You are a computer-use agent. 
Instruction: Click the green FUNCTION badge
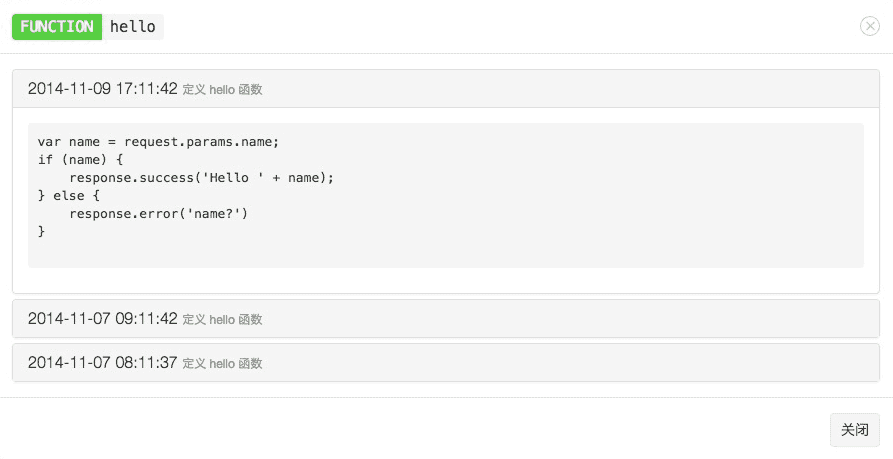(57, 27)
